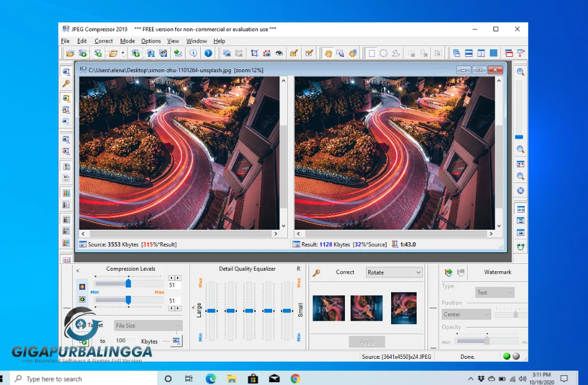This screenshot has height=385, width=588.
Task: Click the zoom-in magnifier in right sidebar
Action: coord(520,72)
